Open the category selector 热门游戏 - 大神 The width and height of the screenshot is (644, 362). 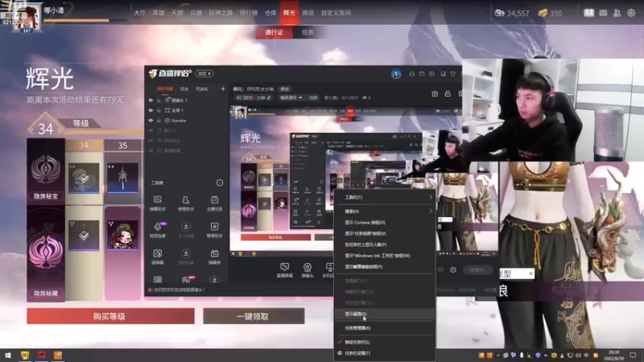254,97
